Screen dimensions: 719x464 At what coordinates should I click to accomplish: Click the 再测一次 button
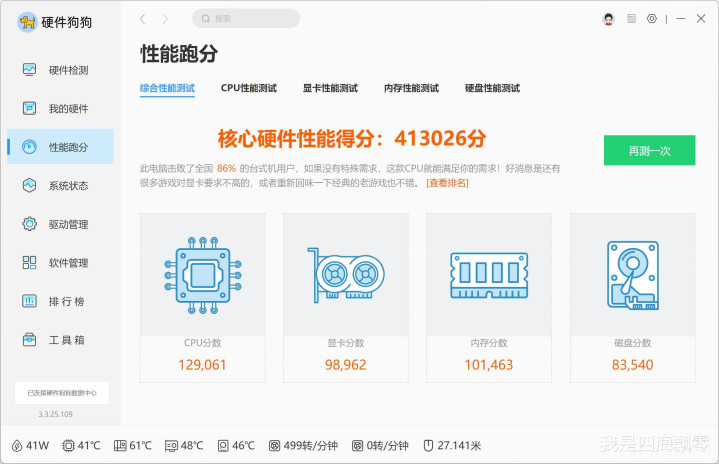tap(649, 150)
